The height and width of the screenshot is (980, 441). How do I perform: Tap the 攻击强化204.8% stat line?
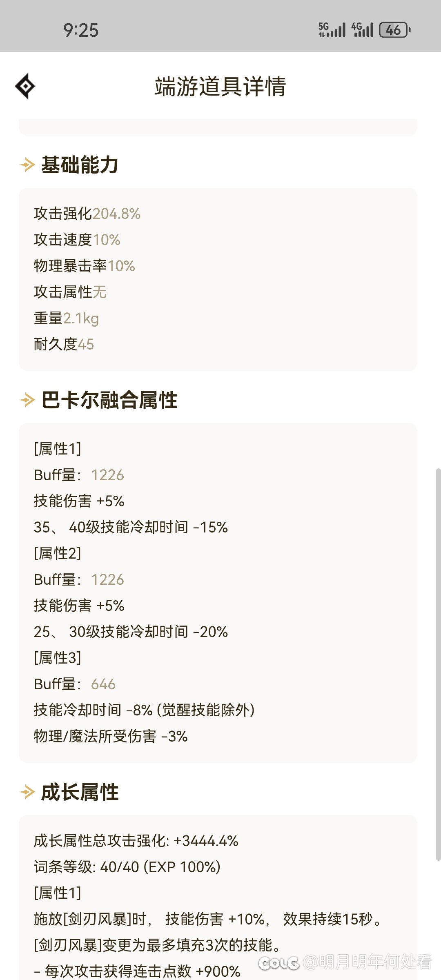[87, 214]
